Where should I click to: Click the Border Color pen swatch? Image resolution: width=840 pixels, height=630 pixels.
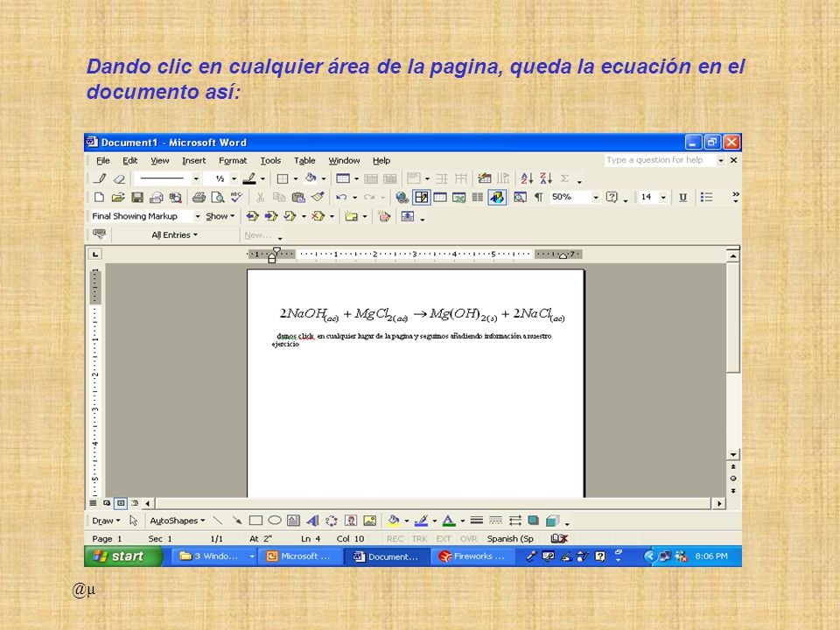[x=249, y=178]
